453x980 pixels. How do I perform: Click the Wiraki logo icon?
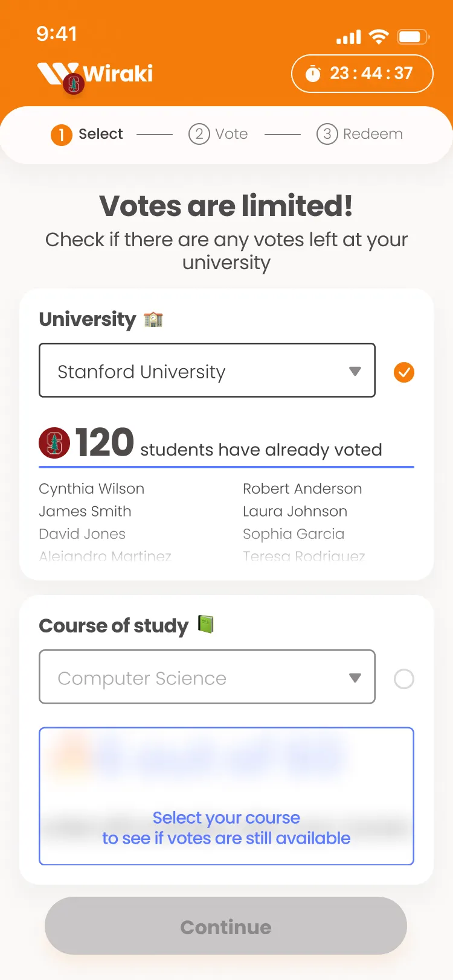coord(59,75)
